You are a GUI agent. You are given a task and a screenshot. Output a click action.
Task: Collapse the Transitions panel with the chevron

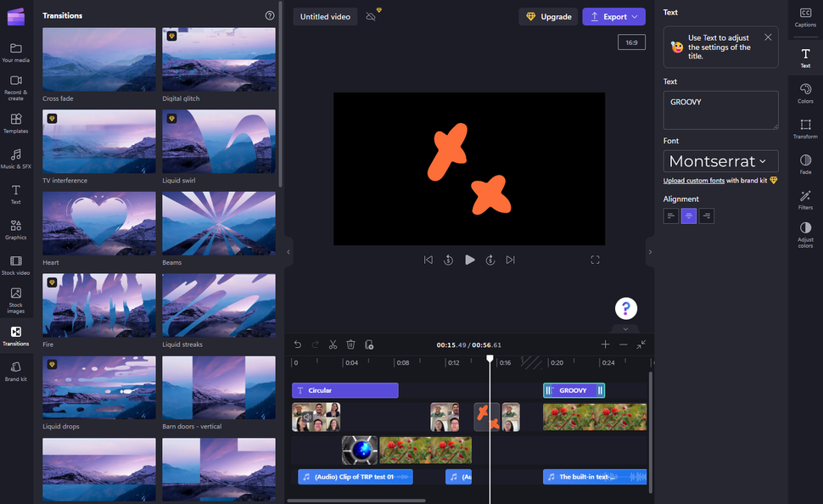coord(288,252)
